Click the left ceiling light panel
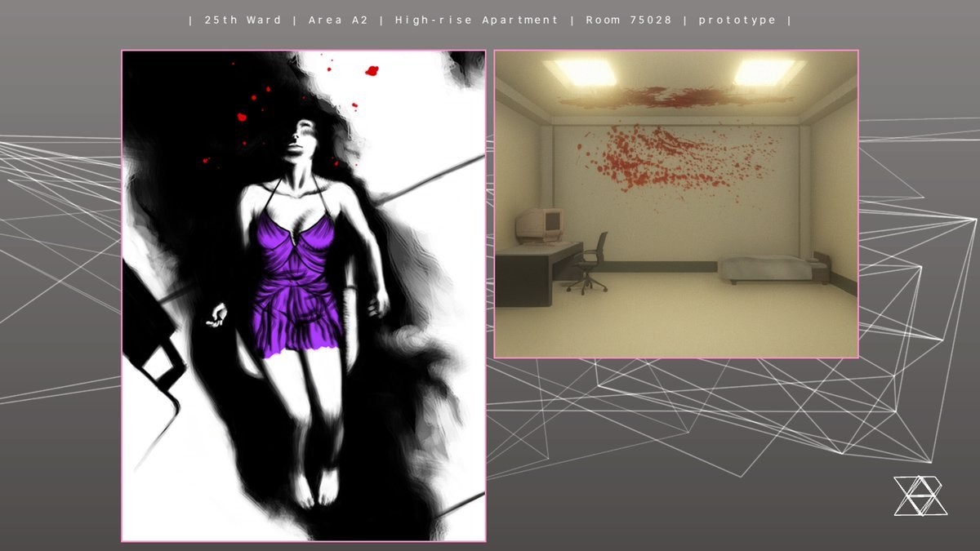980x551 pixels. [x=584, y=73]
